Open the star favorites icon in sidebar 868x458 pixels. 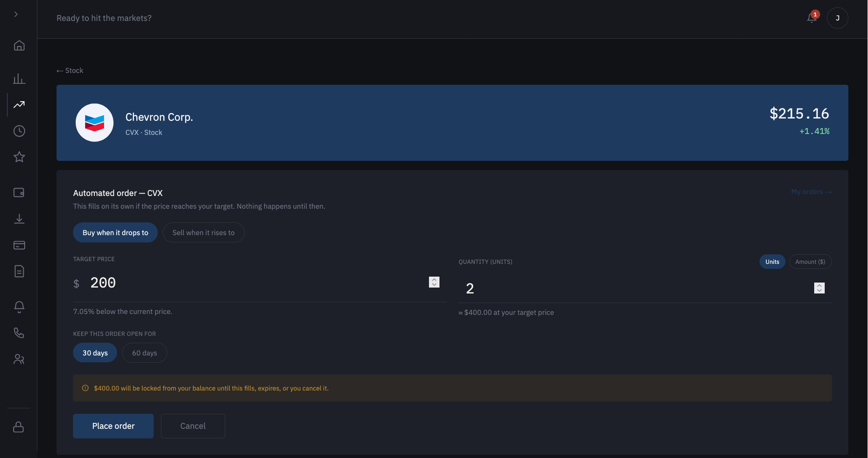point(19,157)
